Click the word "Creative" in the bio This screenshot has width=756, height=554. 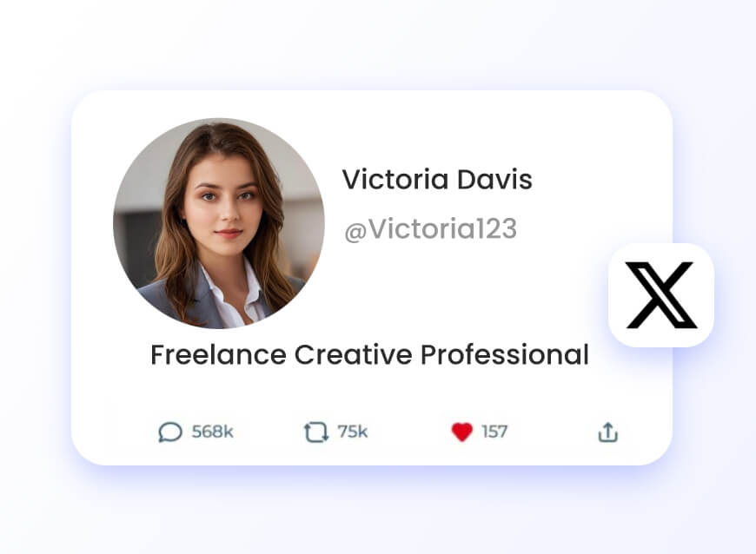click(x=354, y=355)
